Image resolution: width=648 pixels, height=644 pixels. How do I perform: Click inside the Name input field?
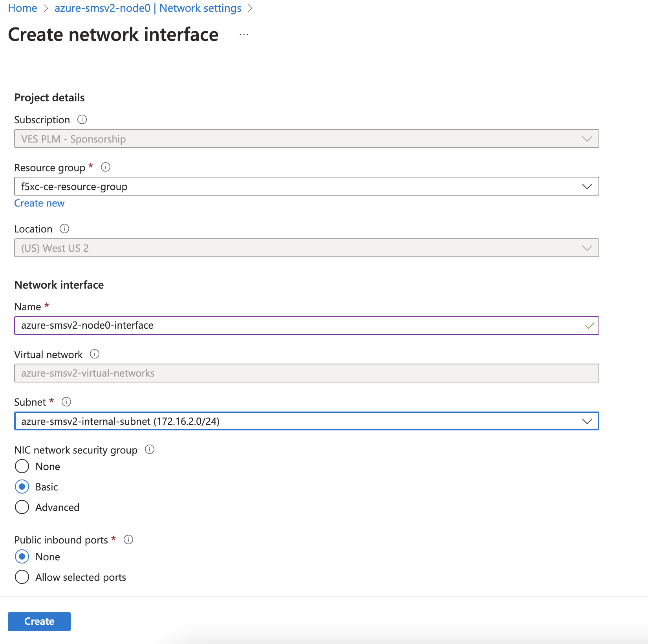[236, 325]
